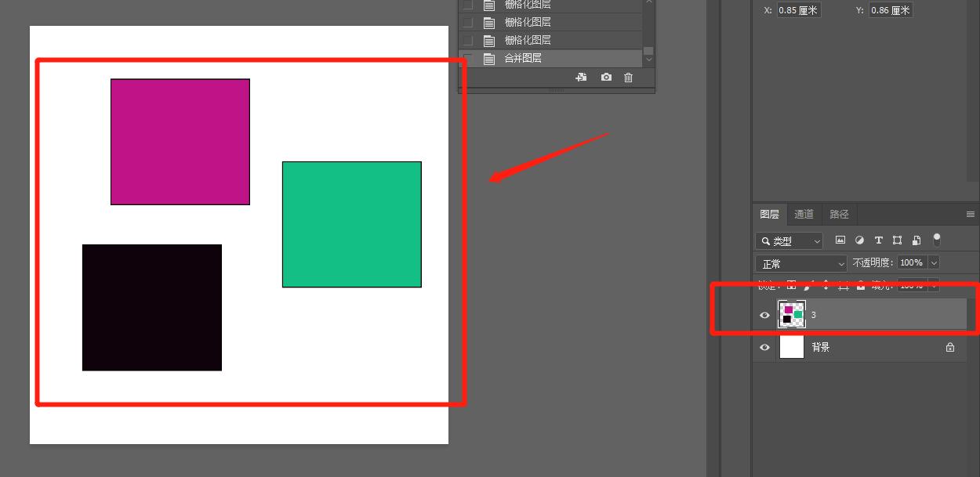This screenshot has height=477, width=980.
Task: Switch to the 路径 tab
Action: tap(839, 214)
